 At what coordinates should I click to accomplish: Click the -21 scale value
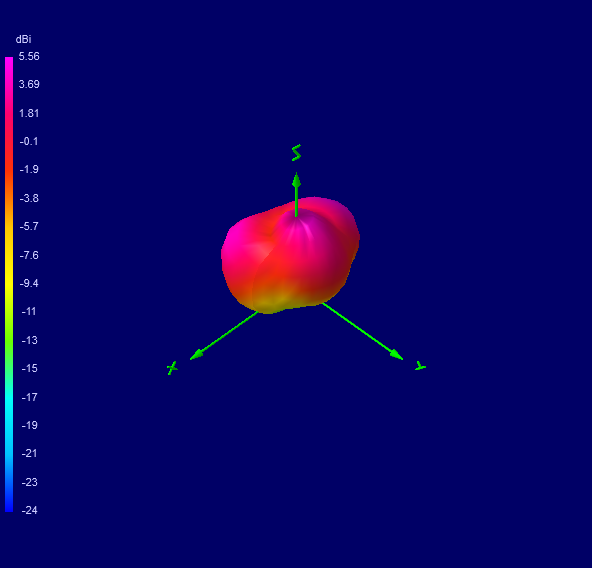pyautogui.click(x=29, y=453)
